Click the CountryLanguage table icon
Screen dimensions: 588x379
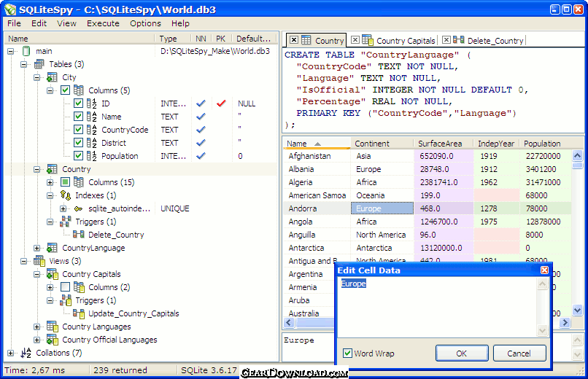coord(52,248)
